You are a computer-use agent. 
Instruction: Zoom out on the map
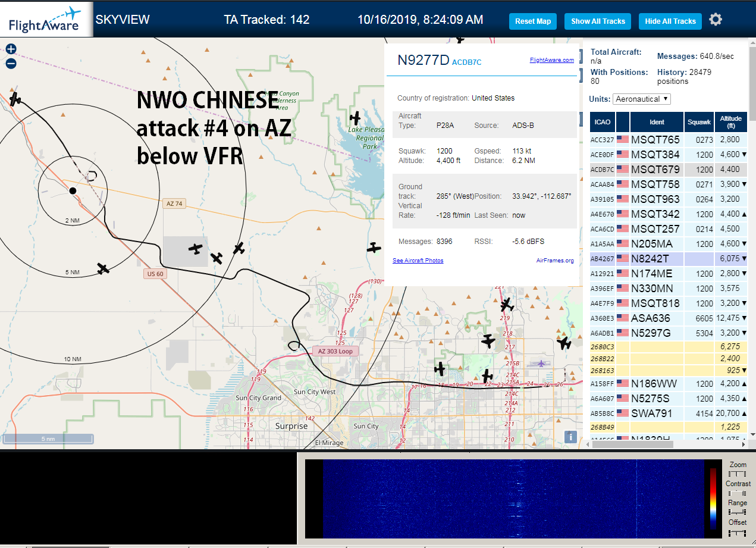pyautogui.click(x=11, y=64)
